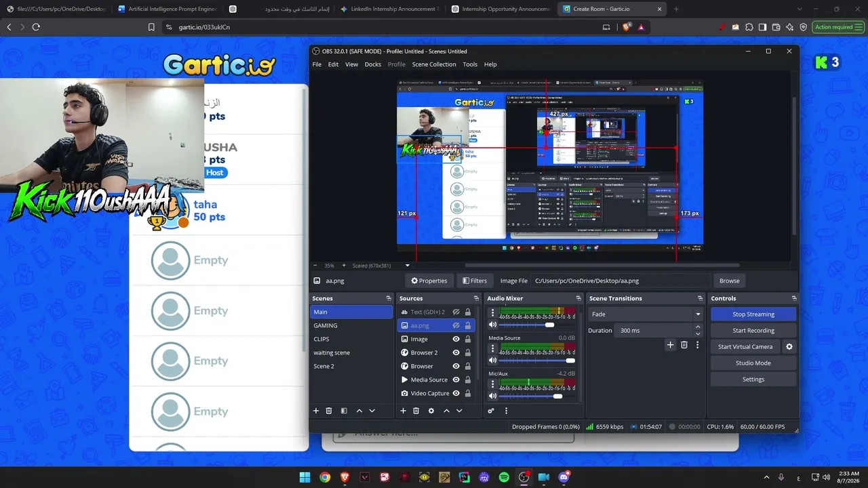Viewport: 868px width, 488px height.
Task: Open the Scene Collection menu
Action: [434, 64]
